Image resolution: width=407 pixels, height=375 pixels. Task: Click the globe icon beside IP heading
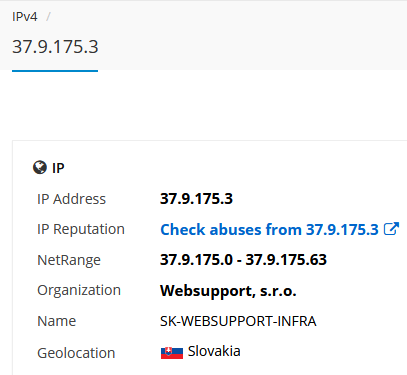click(x=40, y=167)
